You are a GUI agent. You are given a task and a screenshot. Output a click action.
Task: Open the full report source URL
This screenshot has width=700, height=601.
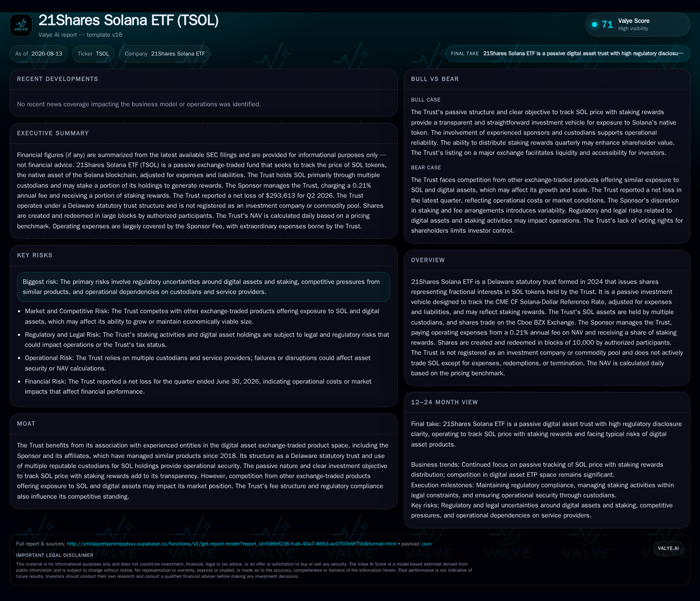click(231, 544)
